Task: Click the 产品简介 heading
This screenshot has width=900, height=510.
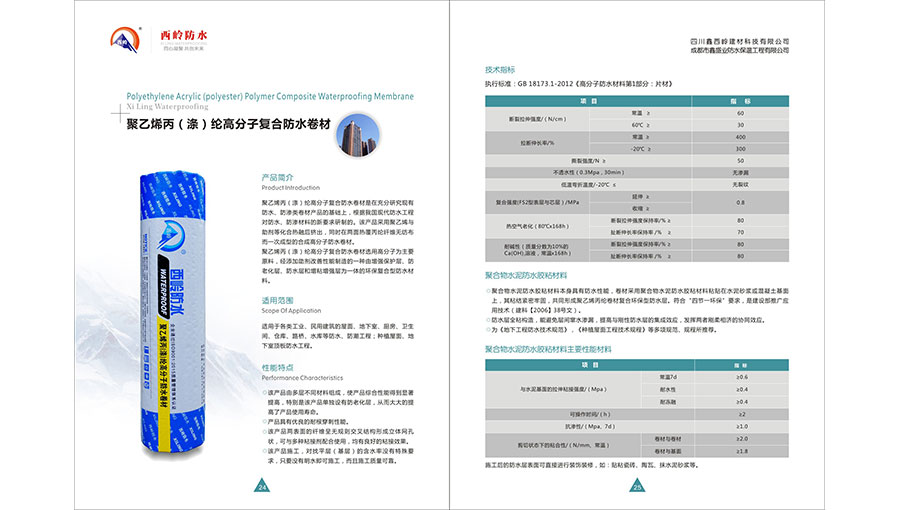Action: click(277, 178)
